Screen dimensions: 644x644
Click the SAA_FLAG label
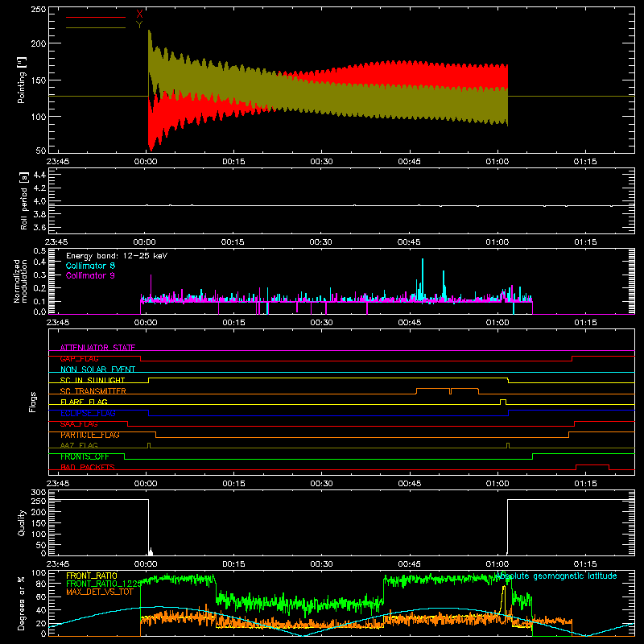(79, 424)
